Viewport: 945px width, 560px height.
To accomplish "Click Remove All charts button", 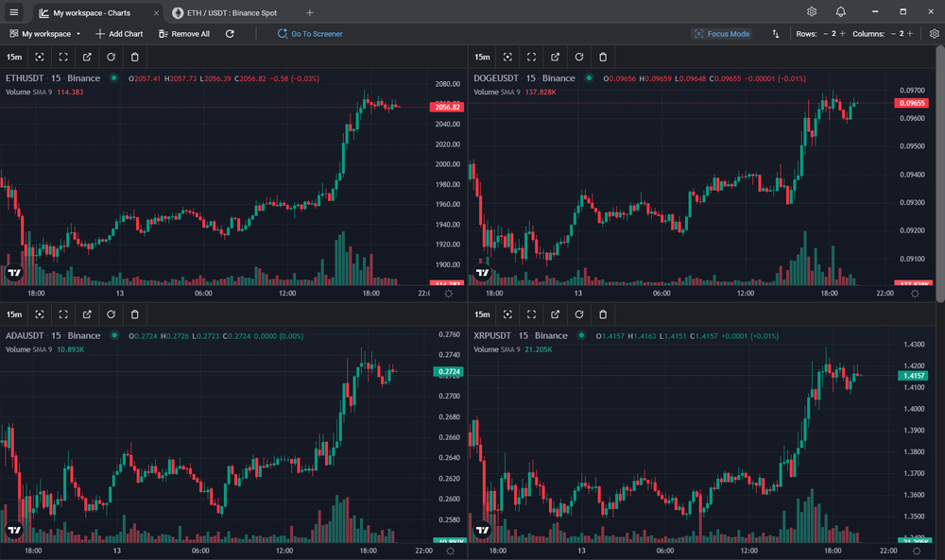I will pos(184,34).
